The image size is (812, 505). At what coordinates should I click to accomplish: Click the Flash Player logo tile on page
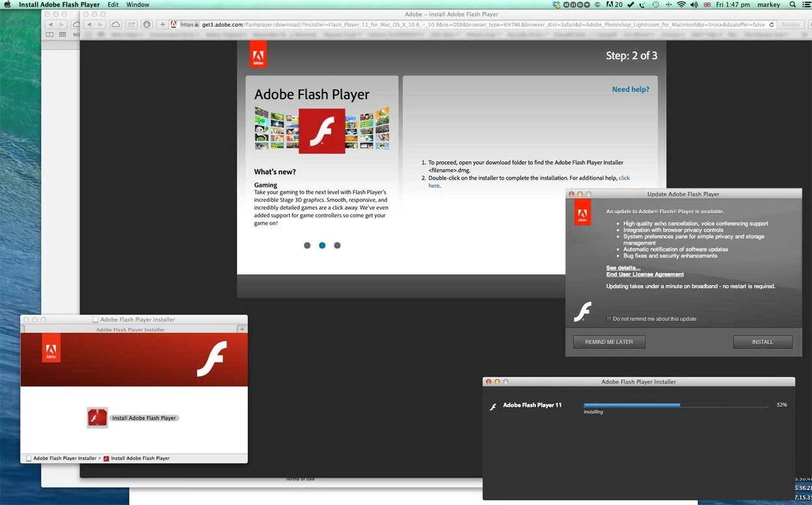point(321,131)
